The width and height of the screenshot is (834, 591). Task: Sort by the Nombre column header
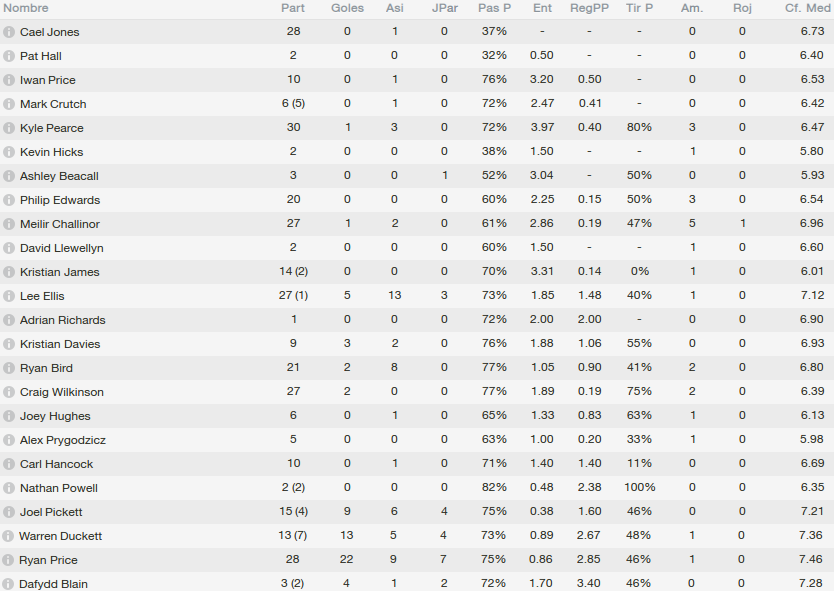click(26, 8)
